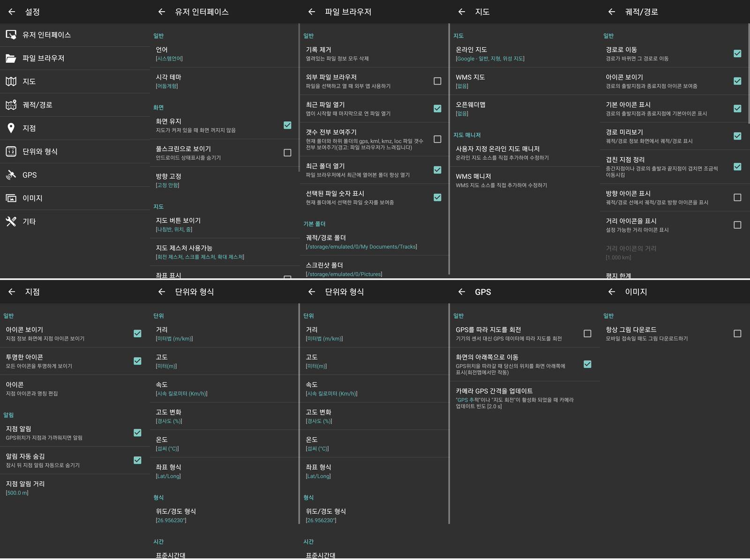750x560 pixels.
Task: Toggle 지점 알림 checkbox
Action: click(x=137, y=433)
